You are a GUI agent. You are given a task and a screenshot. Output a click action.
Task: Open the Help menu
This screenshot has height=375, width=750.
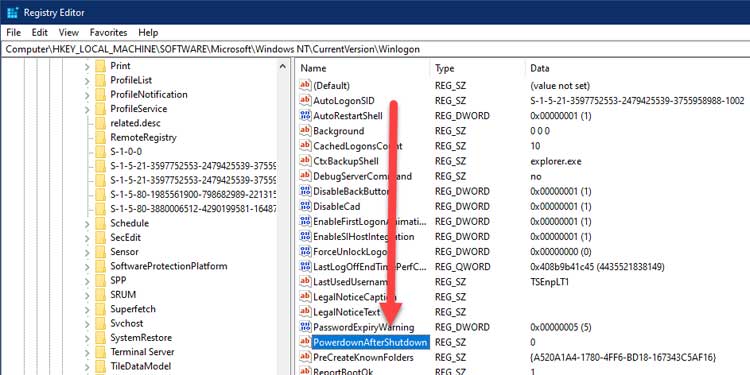click(148, 33)
